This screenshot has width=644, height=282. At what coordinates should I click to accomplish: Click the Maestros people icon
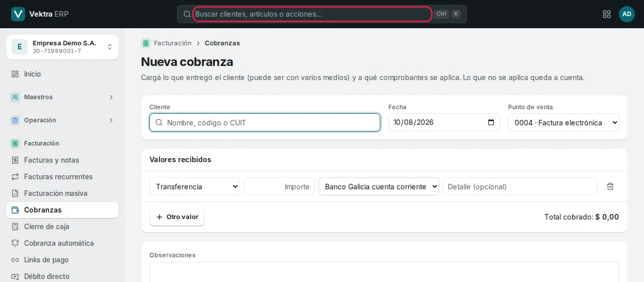15,97
